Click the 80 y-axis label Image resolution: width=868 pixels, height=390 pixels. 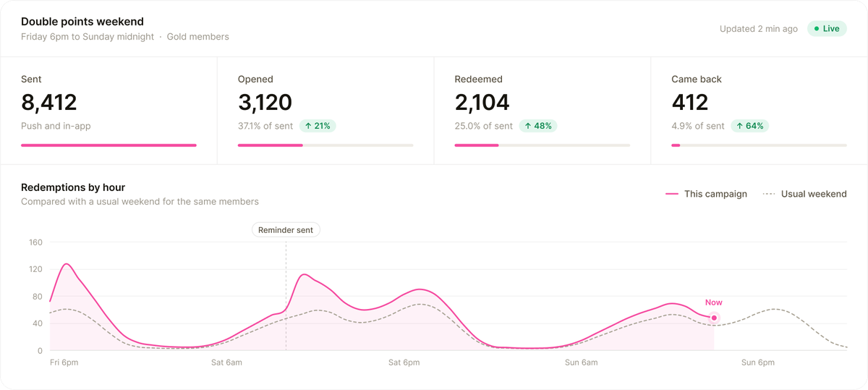[37, 297]
